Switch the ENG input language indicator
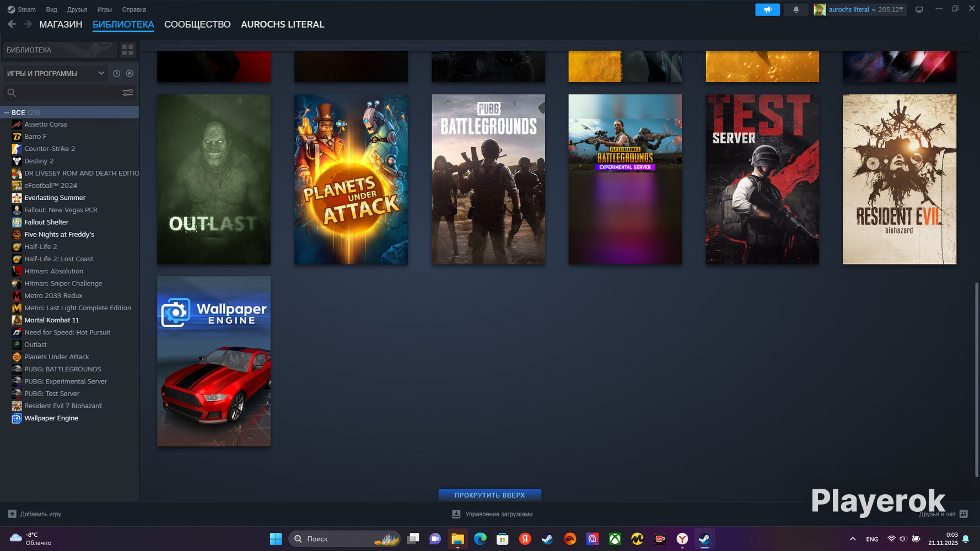Screen dimensions: 980x551 [872, 539]
